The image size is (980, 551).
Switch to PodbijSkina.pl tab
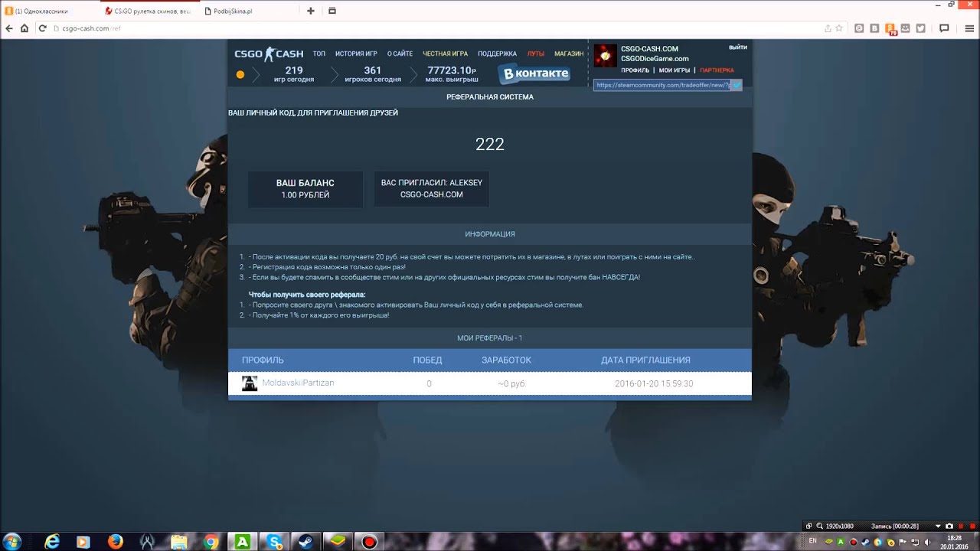tap(249, 11)
